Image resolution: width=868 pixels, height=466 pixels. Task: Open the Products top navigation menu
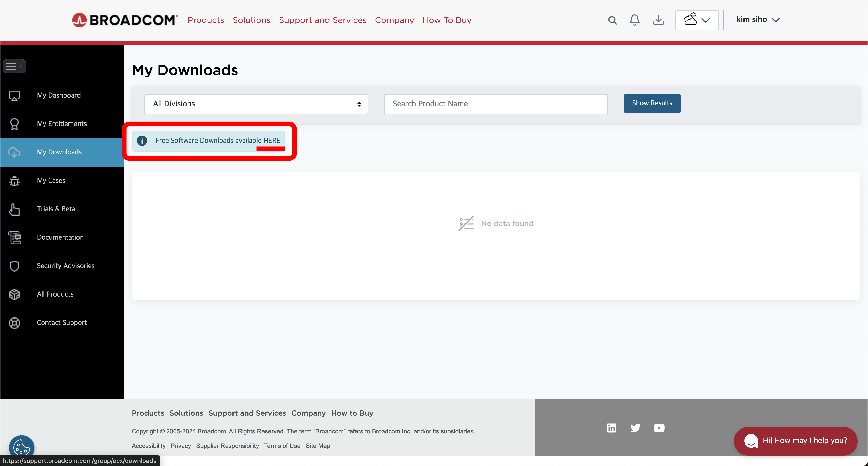click(x=206, y=20)
